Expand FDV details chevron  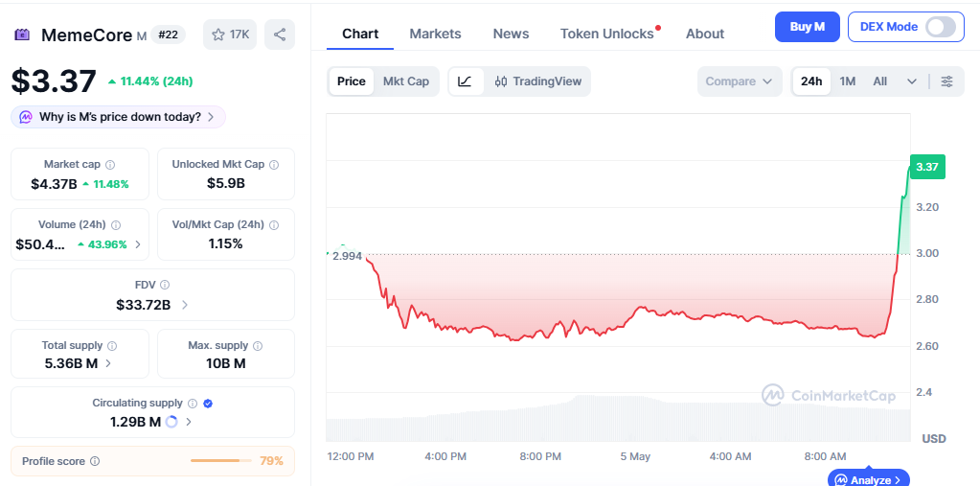click(x=184, y=305)
